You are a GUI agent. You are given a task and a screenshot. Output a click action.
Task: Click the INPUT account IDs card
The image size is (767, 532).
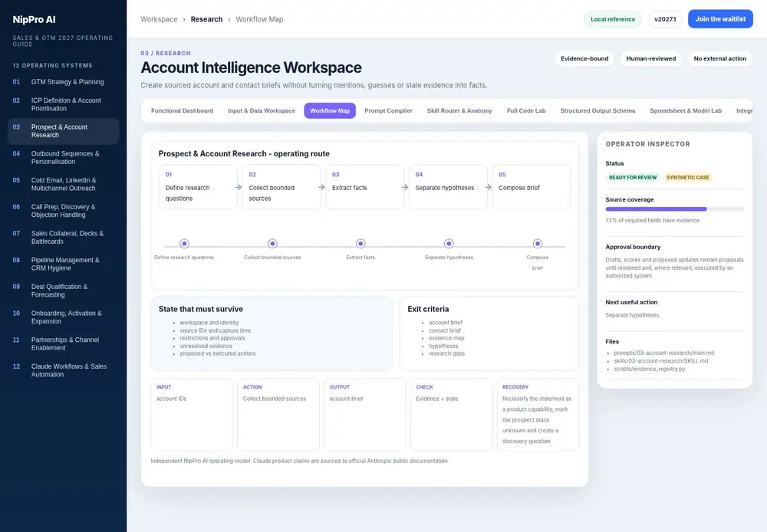(x=192, y=414)
